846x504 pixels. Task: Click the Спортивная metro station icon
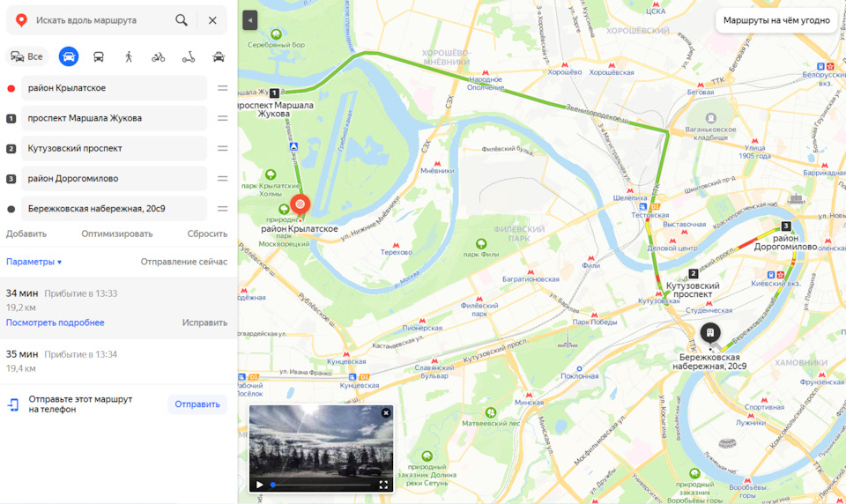pos(764,400)
